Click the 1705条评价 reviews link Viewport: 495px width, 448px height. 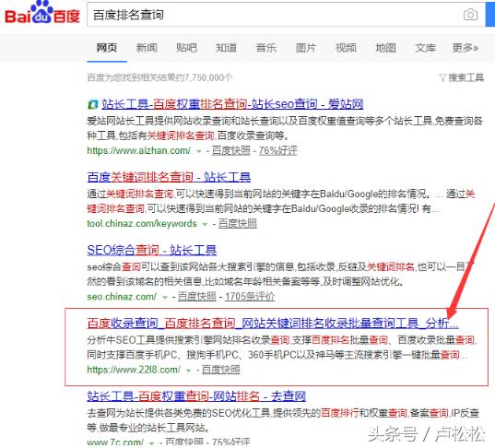tap(250, 297)
